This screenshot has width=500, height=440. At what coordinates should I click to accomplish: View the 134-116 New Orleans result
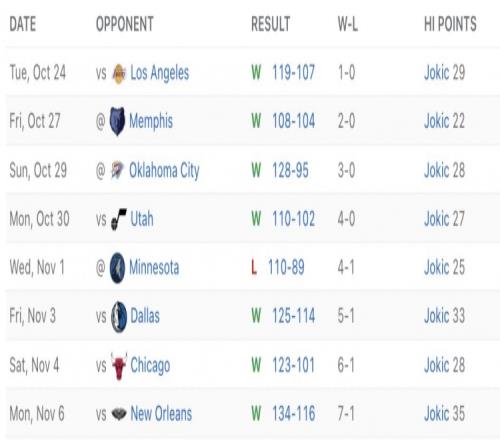pyautogui.click(x=293, y=414)
